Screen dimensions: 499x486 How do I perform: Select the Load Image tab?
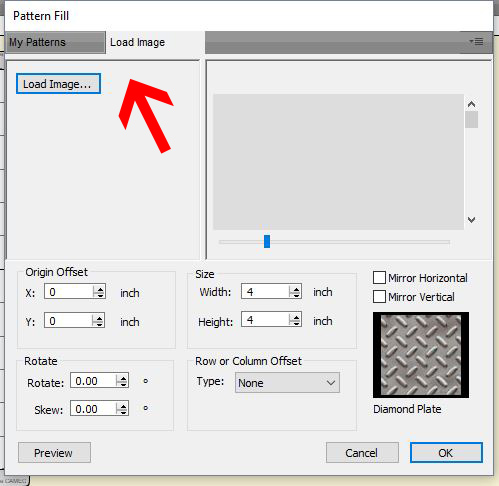coord(155,42)
